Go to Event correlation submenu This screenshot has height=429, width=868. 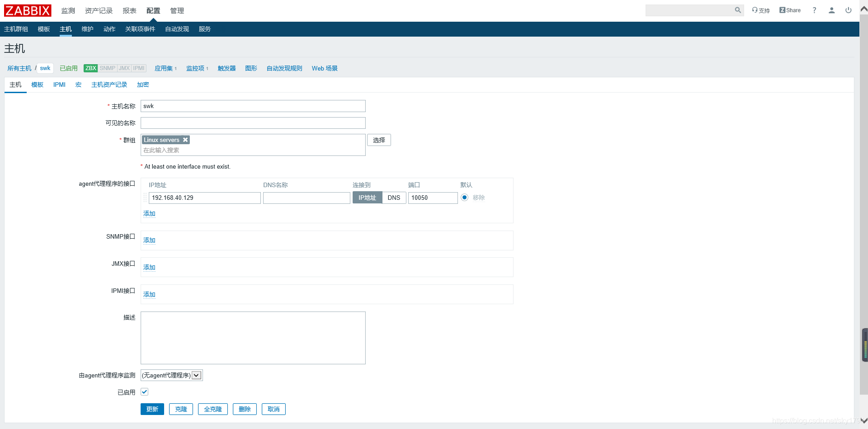140,29
